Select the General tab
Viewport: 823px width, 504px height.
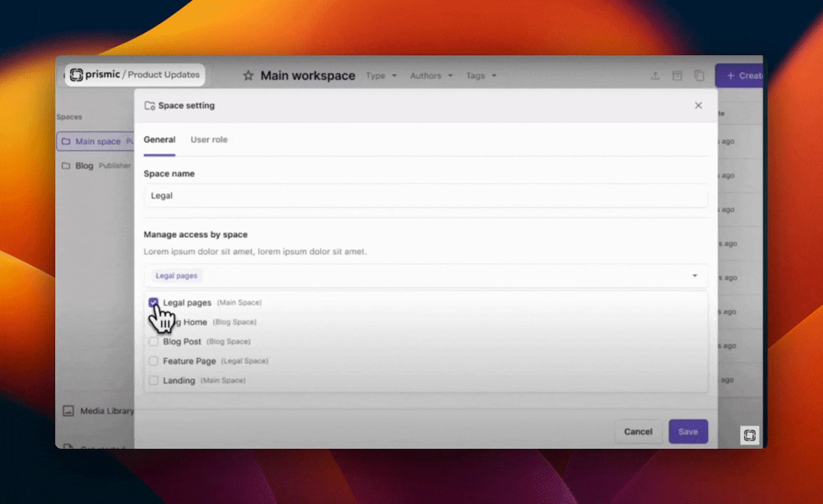click(159, 140)
